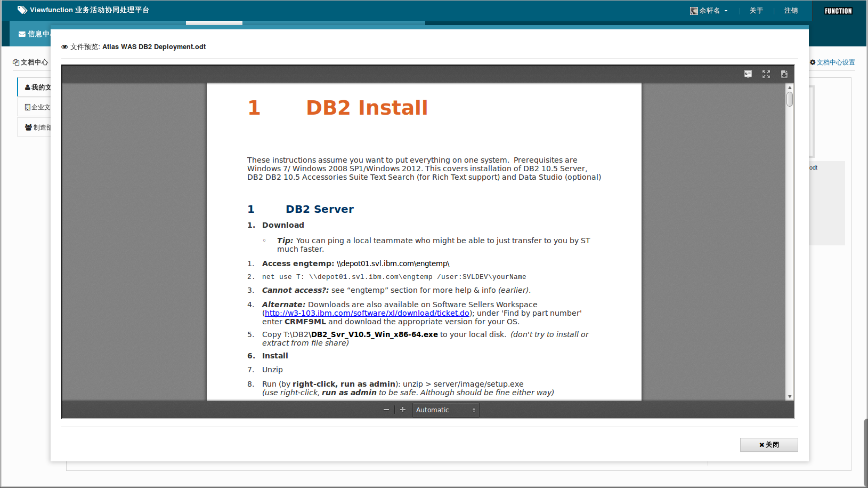The image size is (868, 488).
Task: Select 我的文档 in sidebar
Action: coord(35,87)
